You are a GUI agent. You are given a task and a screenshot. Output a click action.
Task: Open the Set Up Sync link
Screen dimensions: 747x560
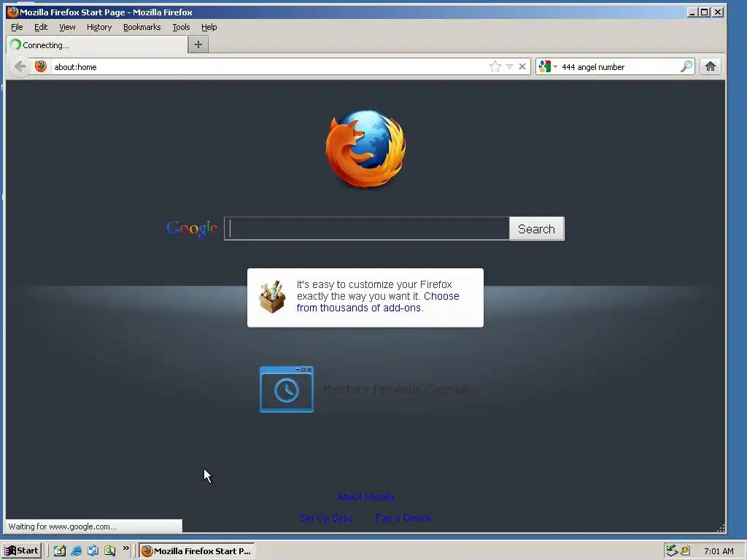[327, 518]
